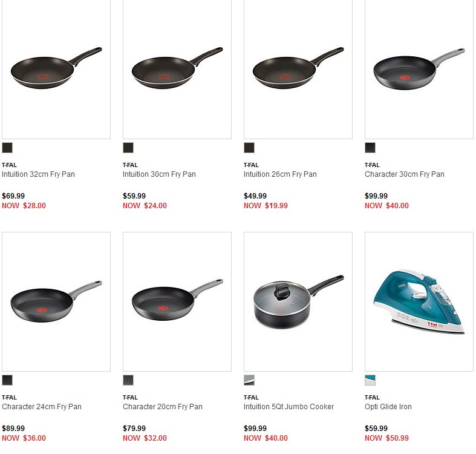This screenshot has width=476, height=454.
Task: Select color swatch under Intuition 30cm pan
Action: [128, 148]
